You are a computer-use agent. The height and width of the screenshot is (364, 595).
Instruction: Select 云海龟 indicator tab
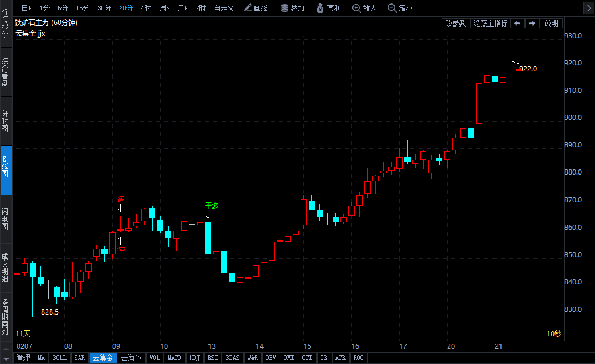tap(132, 358)
